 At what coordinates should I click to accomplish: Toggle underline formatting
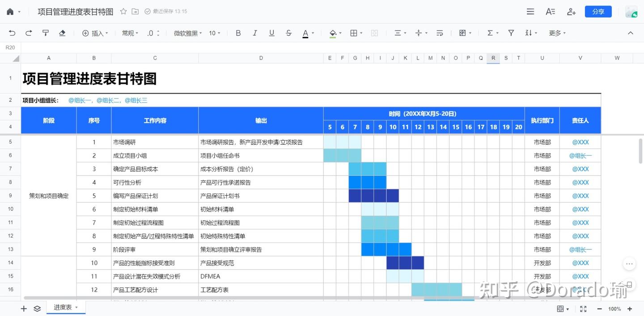tap(271, 33)
